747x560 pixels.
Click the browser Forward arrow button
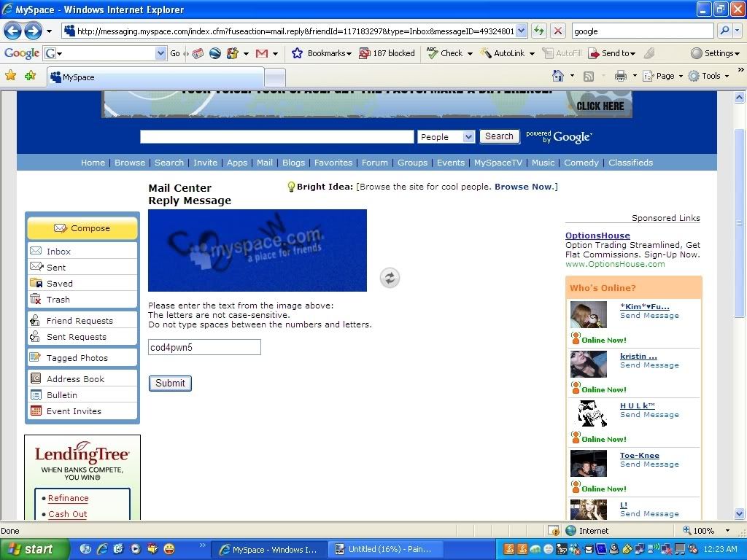tap(32, 31)
